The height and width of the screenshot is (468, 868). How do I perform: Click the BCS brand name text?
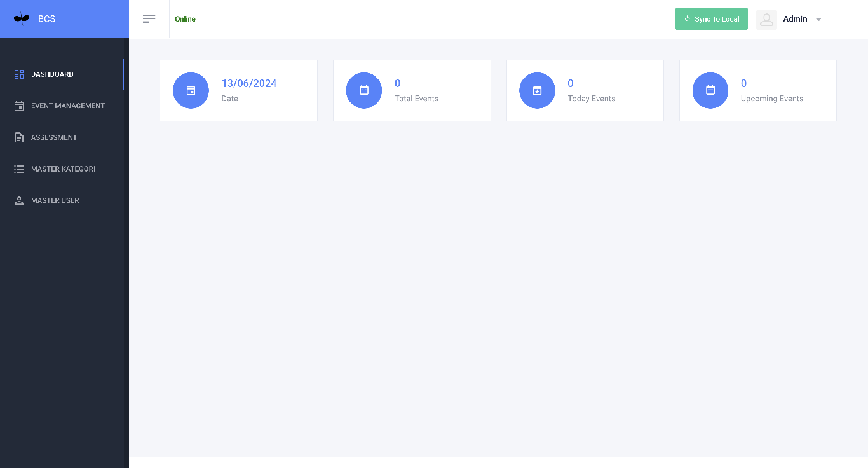pyautogui.click(x=47, y=19)
